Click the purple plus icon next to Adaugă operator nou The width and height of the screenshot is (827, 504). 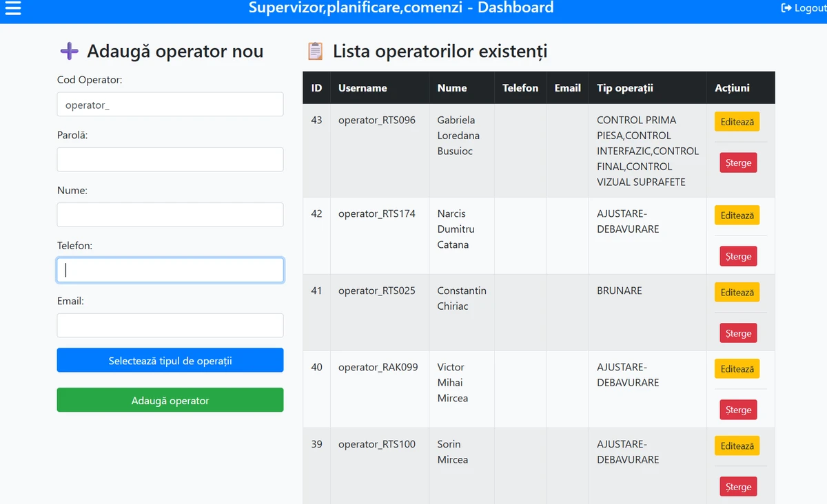point(69,51)
